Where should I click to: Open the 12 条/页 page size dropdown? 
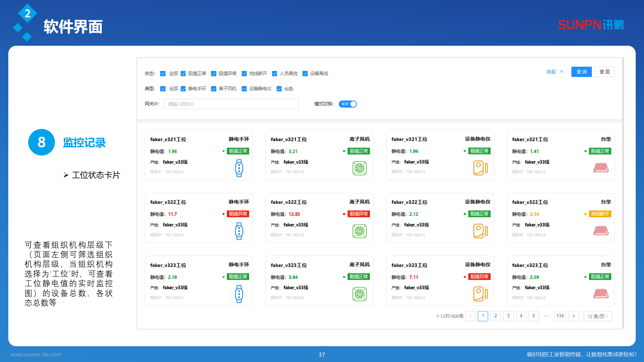598,316
